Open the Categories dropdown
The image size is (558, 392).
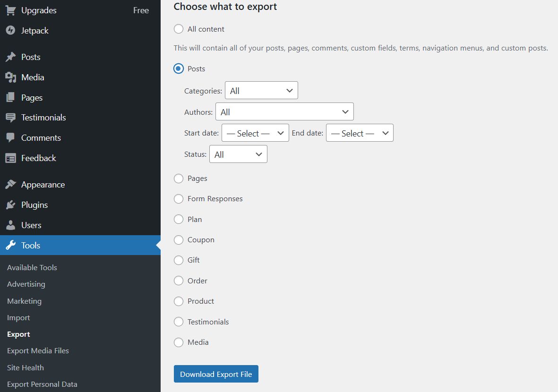click(x=261, y=90)
